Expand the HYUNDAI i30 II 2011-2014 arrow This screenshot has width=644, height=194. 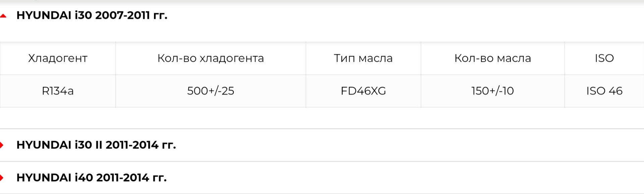(x=2, y=145)
